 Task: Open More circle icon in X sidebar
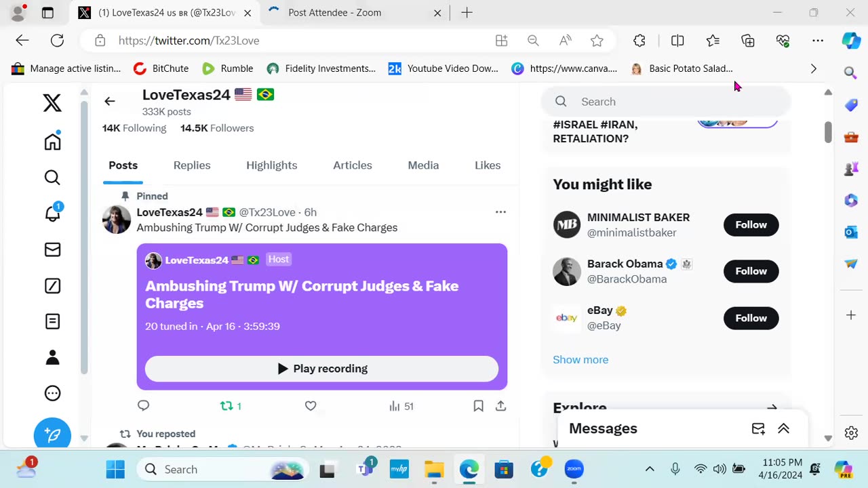(x=52, y=393)
